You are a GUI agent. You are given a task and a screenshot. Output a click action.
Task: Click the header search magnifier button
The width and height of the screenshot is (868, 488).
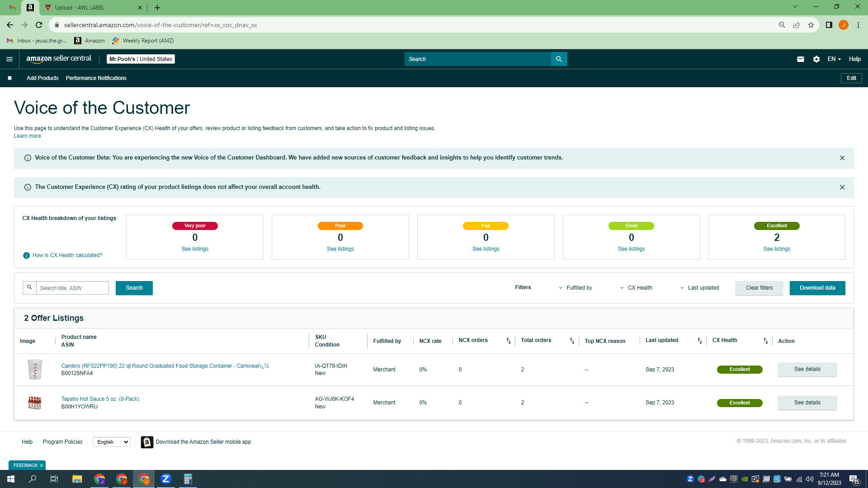559,59
